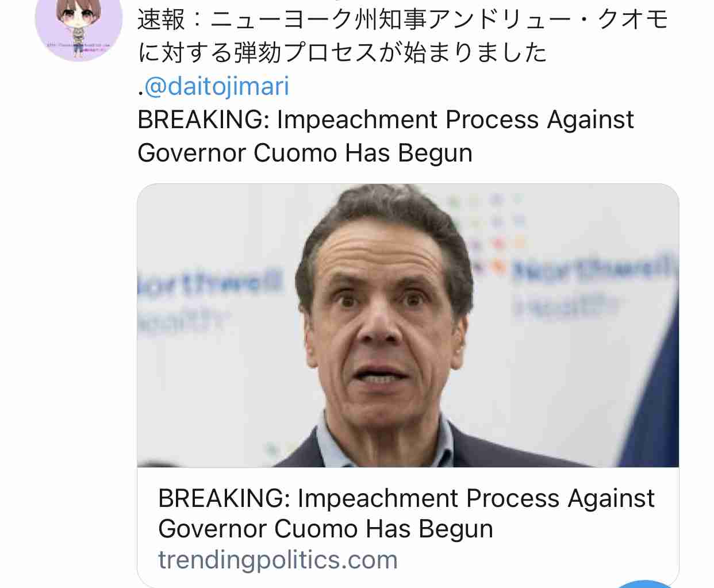
Task: Tap 'Impeachment Process Against' in tweet body text
Action: (x=455, y=120)
